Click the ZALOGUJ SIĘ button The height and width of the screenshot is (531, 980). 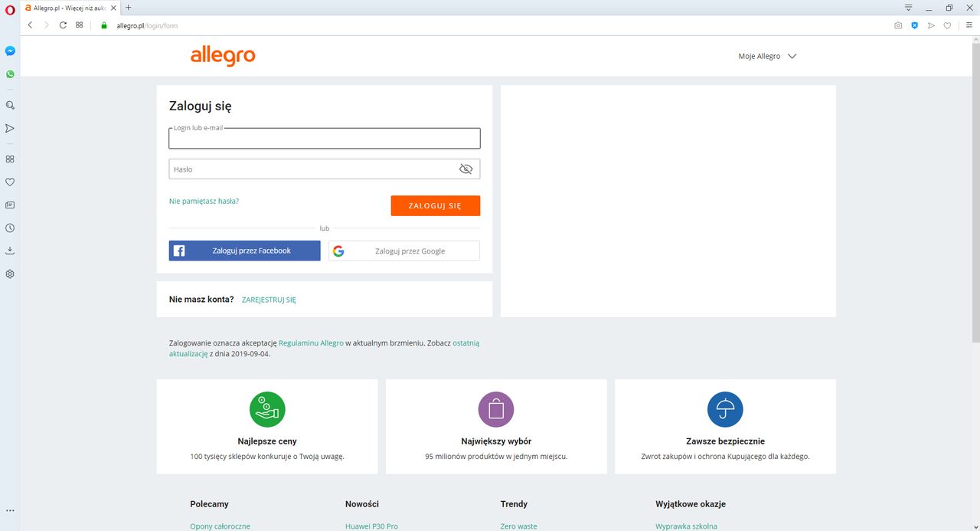436,206
